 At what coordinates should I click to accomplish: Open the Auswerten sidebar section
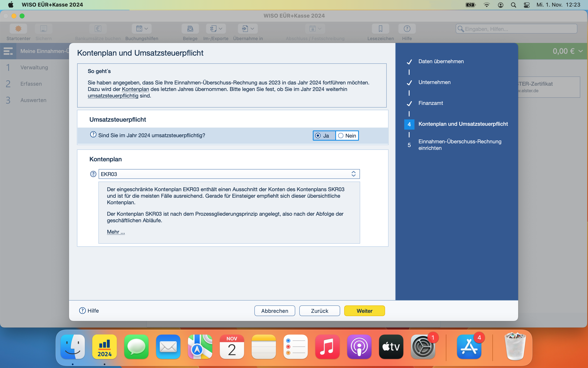pyautogui.click(x=33, y=100)
